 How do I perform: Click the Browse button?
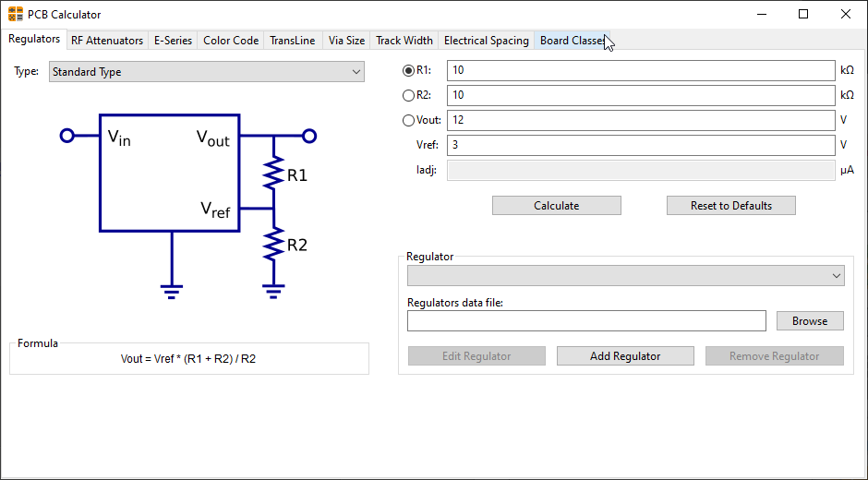point(809,321)
